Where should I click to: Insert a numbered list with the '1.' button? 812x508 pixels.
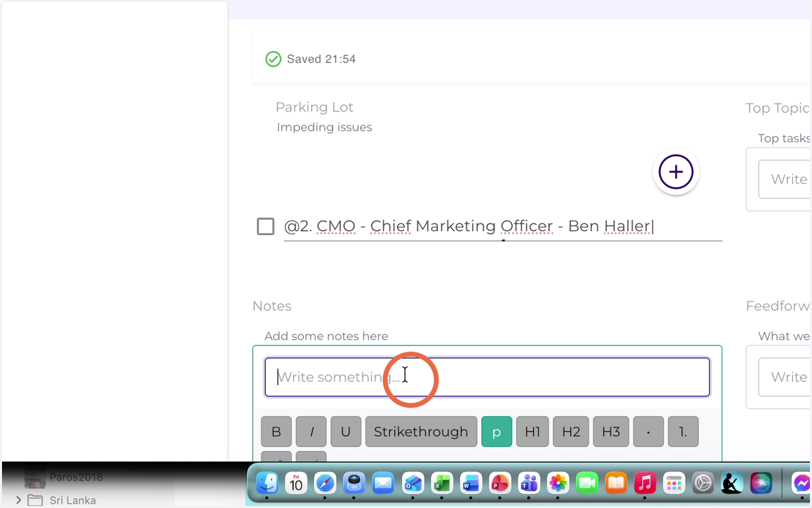[x=683, y=432]
